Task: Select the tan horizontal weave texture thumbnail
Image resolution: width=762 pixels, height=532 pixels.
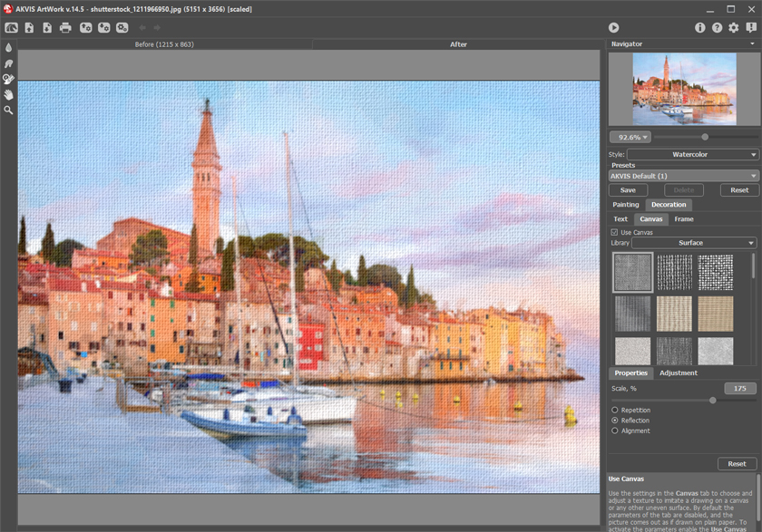Action: [x=716, y=314]
